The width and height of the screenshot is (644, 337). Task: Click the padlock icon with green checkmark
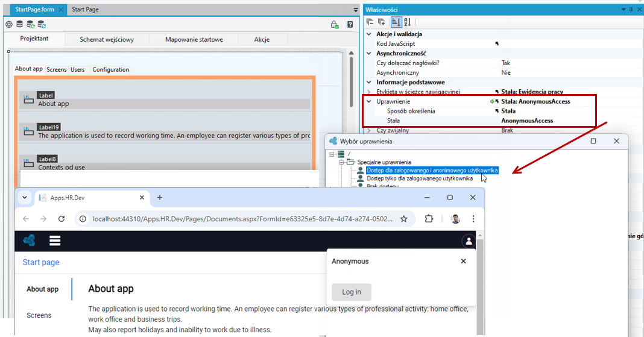pyautogui.click(x=334, y=25)
